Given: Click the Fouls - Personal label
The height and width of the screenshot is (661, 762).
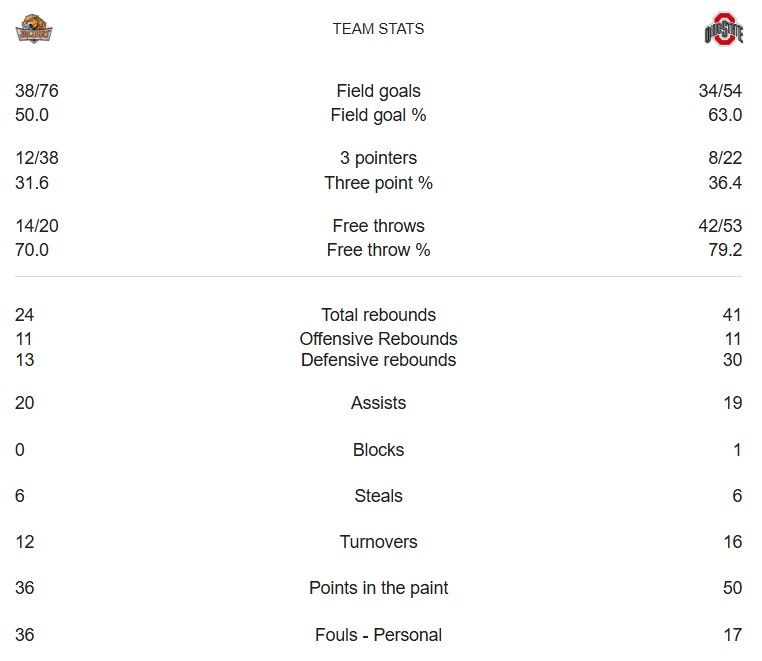Looking at the screenshot, I should (x=378, y=635).
